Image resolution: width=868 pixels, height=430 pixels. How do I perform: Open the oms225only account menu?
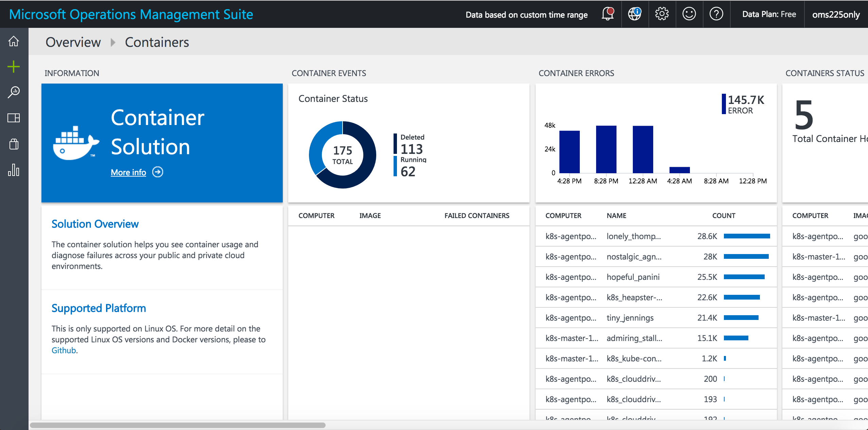point(836,15)
